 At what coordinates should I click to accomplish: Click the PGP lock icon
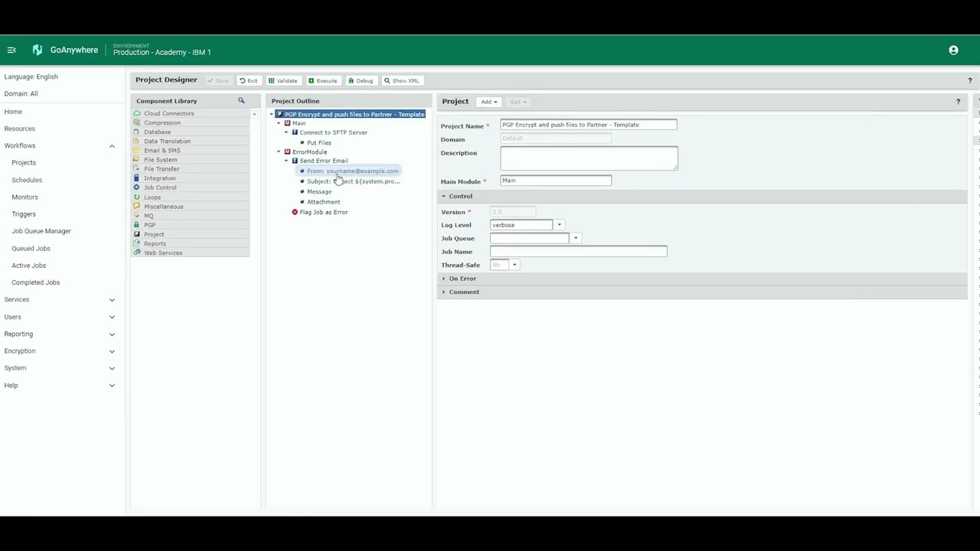pos(137,225)
